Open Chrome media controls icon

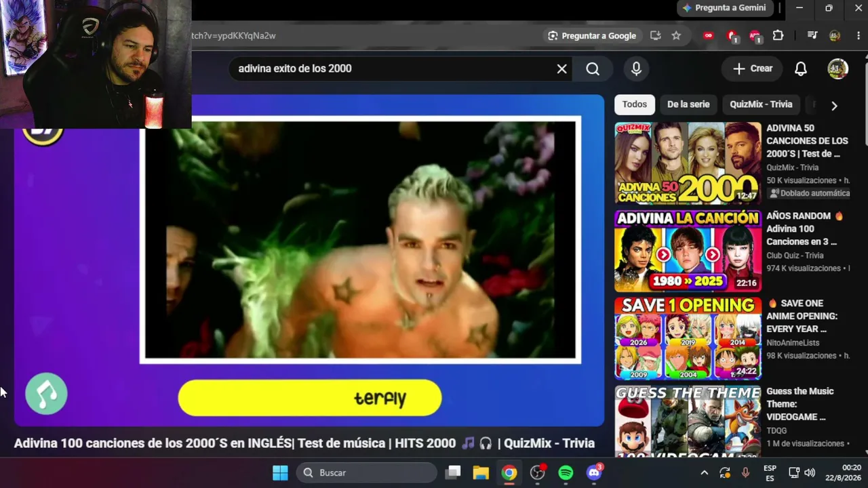tap(812, 36)
